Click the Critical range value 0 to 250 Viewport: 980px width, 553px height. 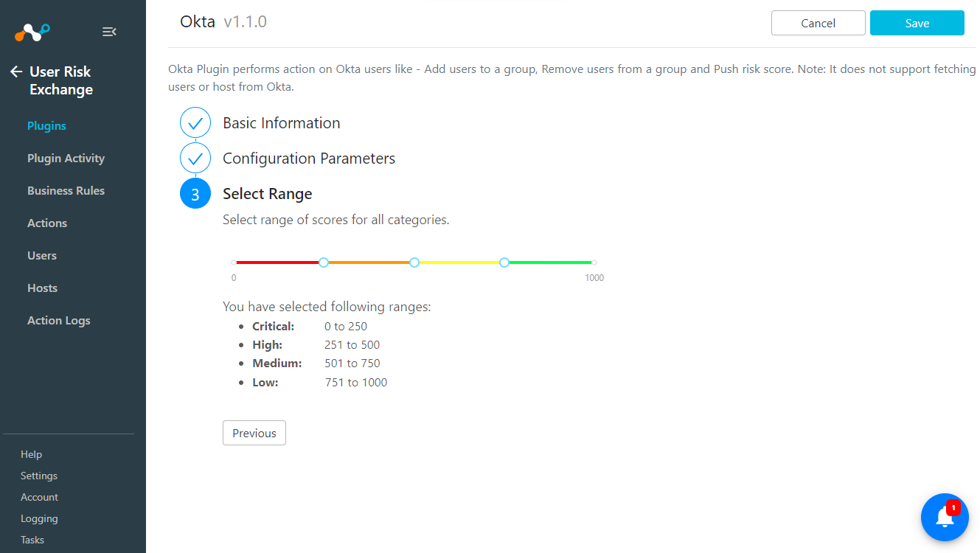coord(346,327)
